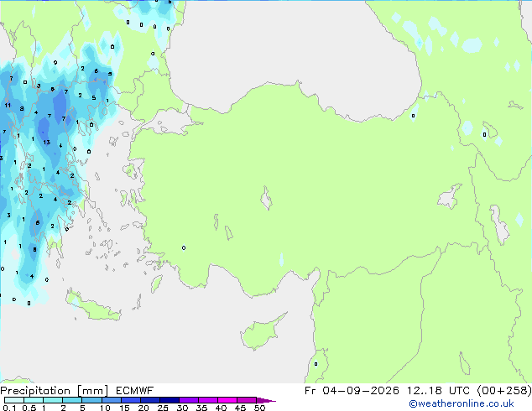
Task: Click the 45–50 mm legend color swatch
Action: tap(247, 400)
